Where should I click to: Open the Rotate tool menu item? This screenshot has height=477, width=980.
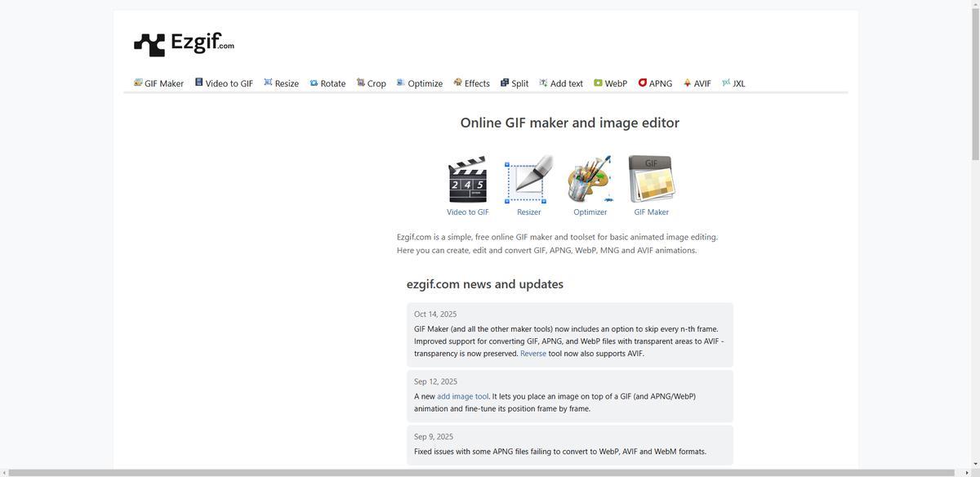327,83
